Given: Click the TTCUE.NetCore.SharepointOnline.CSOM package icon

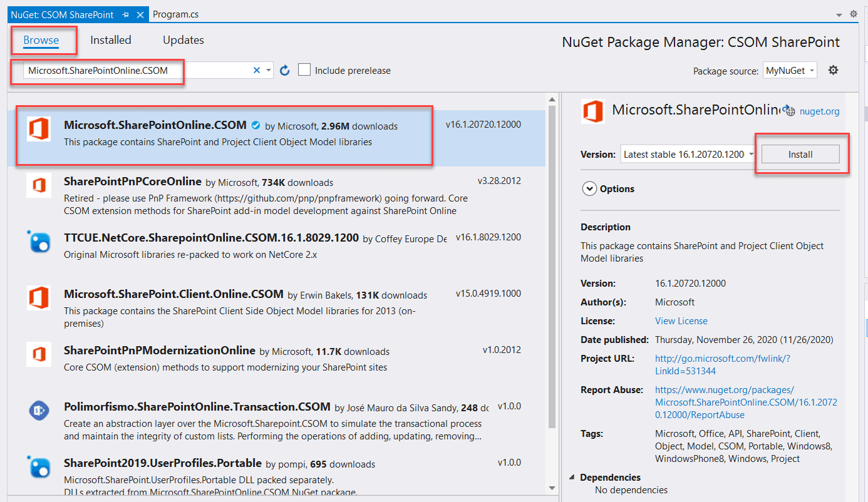Looking at the screenshot, I should click(39, 242).
